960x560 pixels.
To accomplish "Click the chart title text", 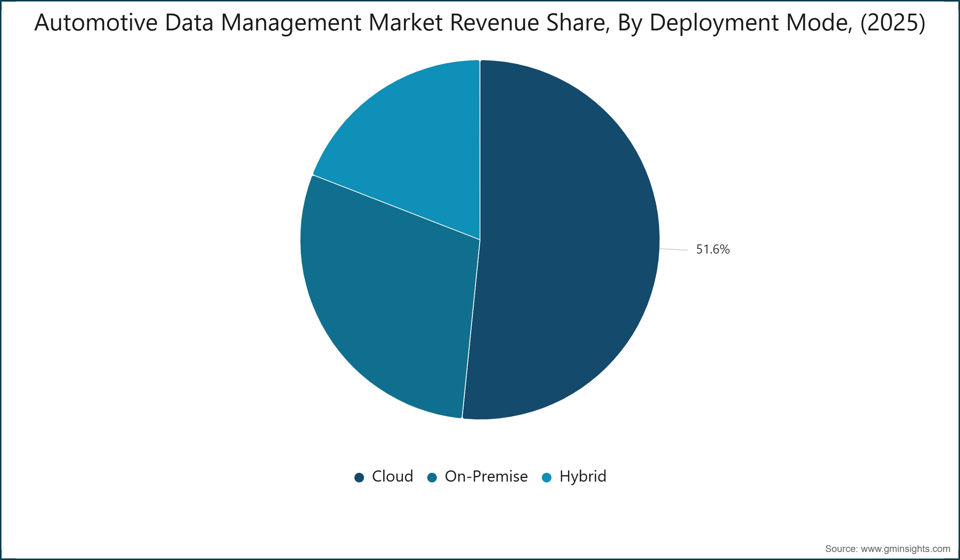I will tap(480, 23).
